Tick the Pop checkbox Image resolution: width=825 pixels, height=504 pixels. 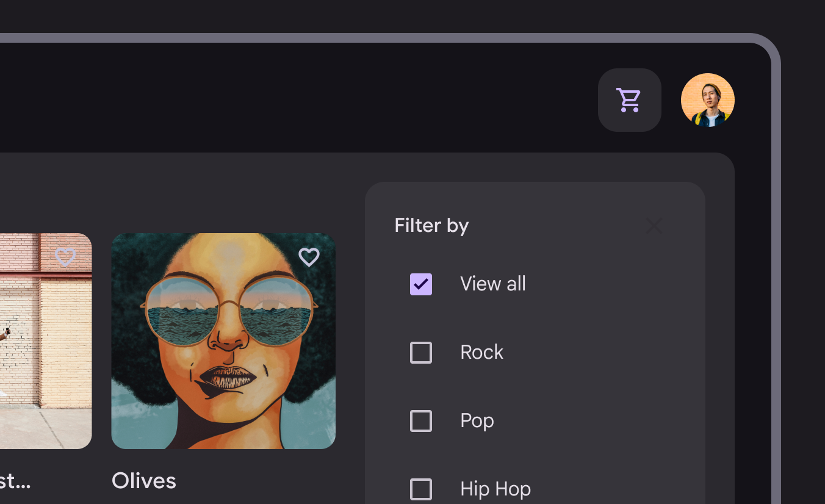(x=421, y=421)
